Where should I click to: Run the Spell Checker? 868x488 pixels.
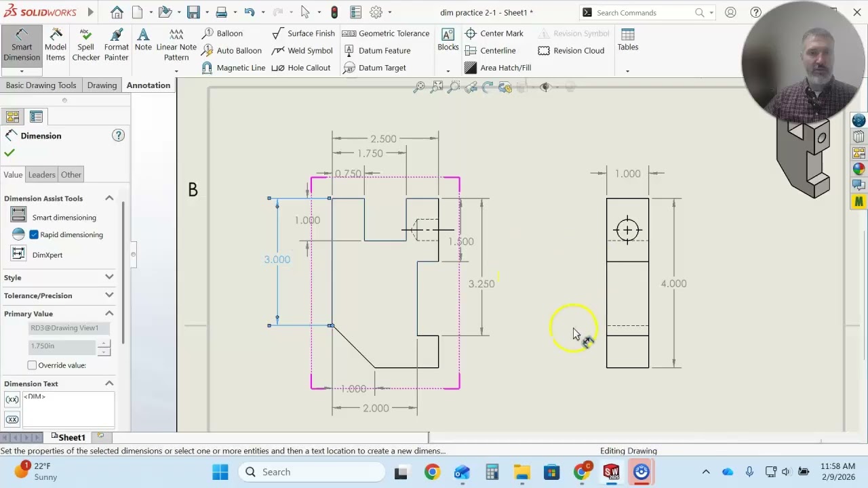click(x=86, y=45)
